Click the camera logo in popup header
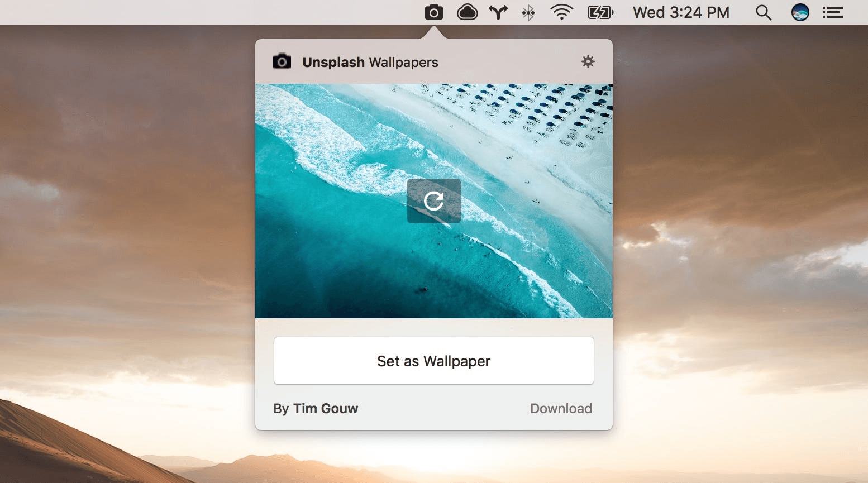Image resolution: width=868 pixels, height=483 pixels. tap(282, 61)
